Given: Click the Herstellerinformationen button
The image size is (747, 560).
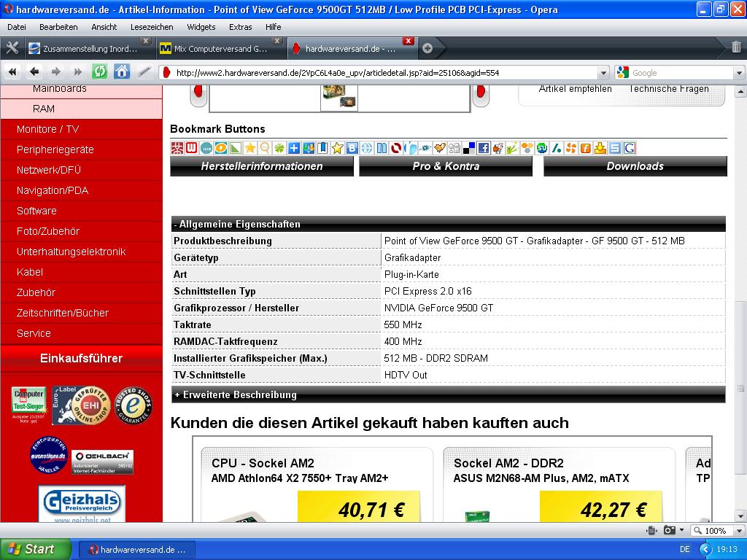Looking at the screenshot, I should 262,166.
